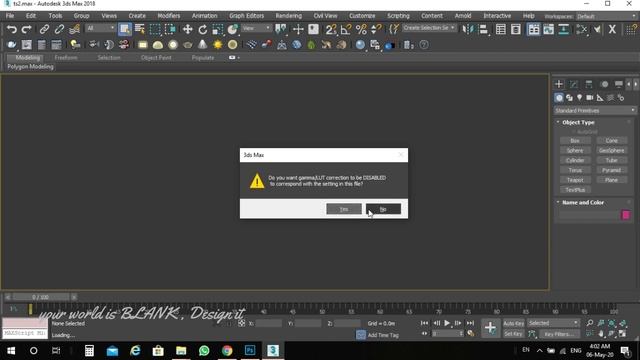
Task: Collapse the Object Type rollout
Action: click(x=578, y=122)
